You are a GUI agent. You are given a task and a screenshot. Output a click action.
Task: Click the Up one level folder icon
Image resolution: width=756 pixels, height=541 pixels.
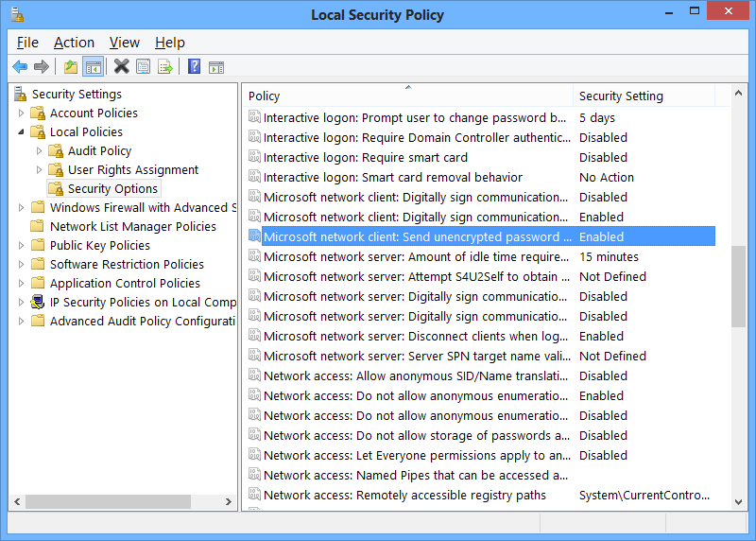71,66
